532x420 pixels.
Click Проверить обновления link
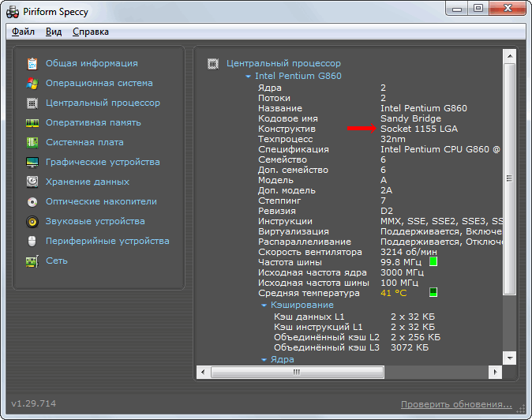coord(456,404)
